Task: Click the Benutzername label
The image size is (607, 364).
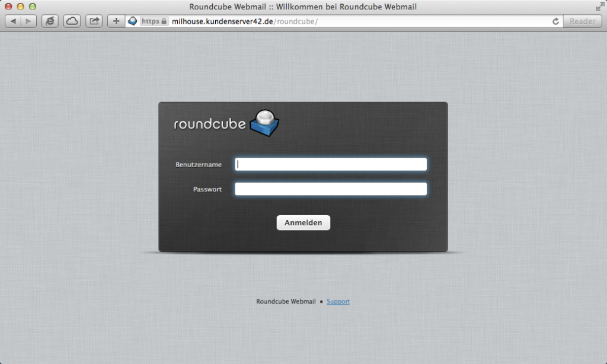Action: [x=199, y=165]
